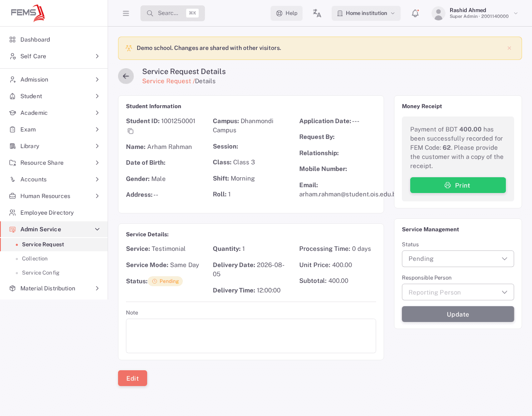Print the money receipt

[458, 185]
